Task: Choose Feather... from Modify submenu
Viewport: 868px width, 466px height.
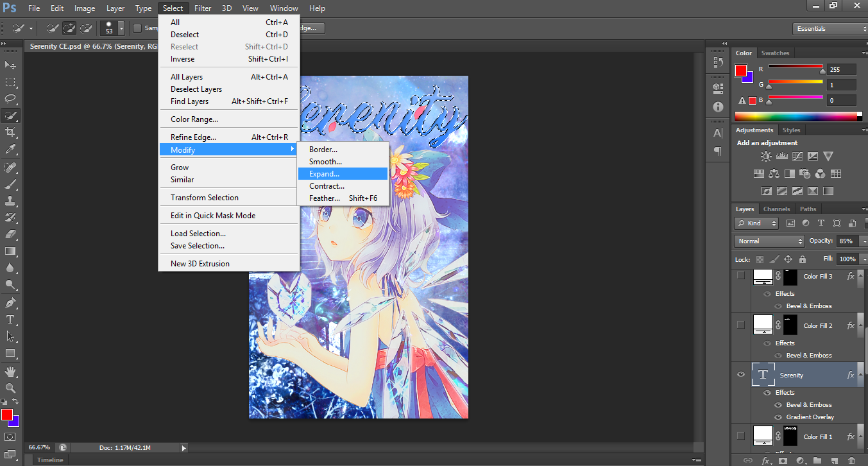Action: pos(343,198)
